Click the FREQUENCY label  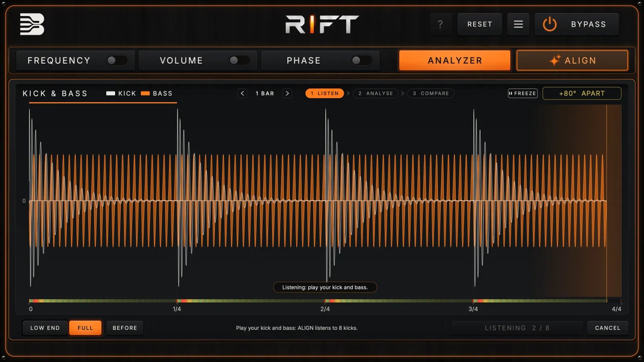(59, 60)
